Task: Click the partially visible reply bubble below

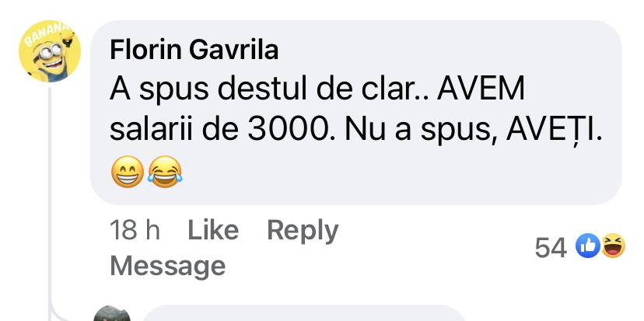Action: point(304,313)
